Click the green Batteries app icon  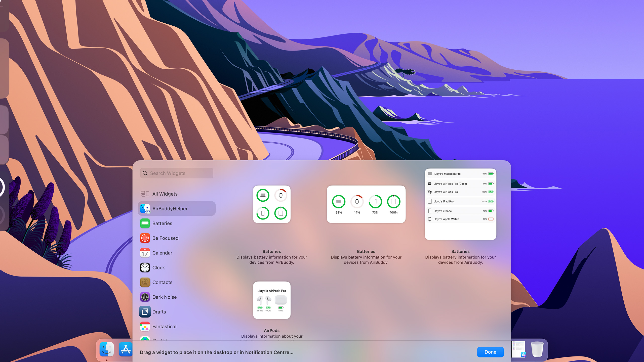[x=145, y=223]
